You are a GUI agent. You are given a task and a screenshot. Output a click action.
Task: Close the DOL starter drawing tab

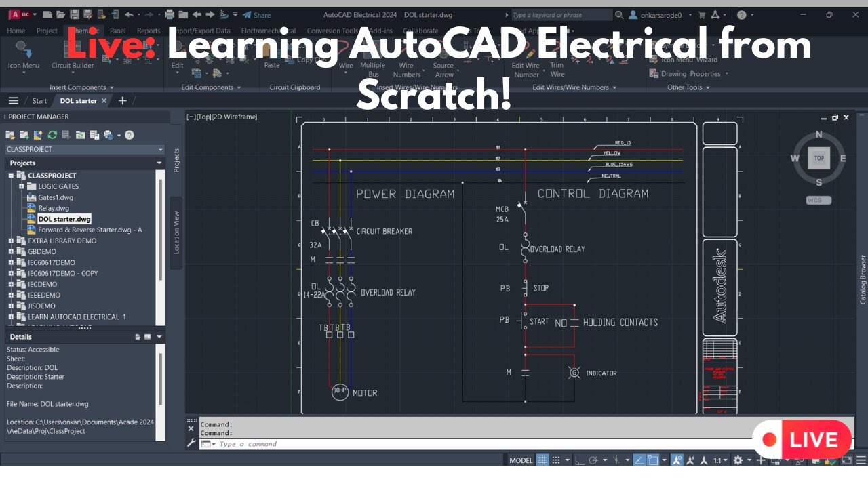coord(104,100)
